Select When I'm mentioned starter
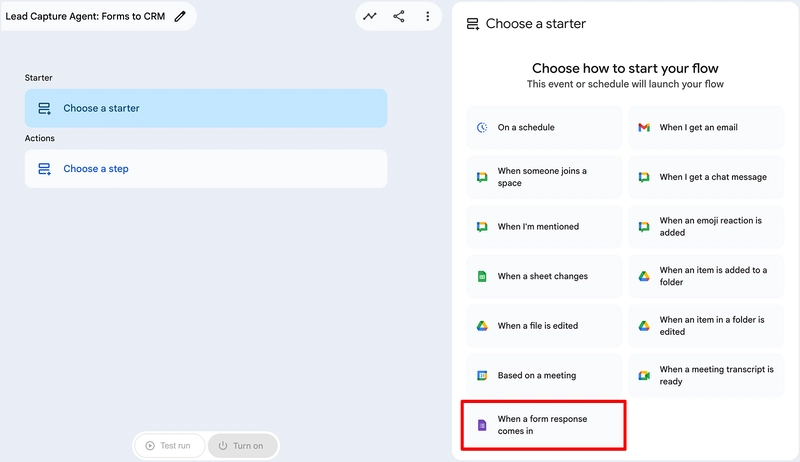 (x=543, y=227)
